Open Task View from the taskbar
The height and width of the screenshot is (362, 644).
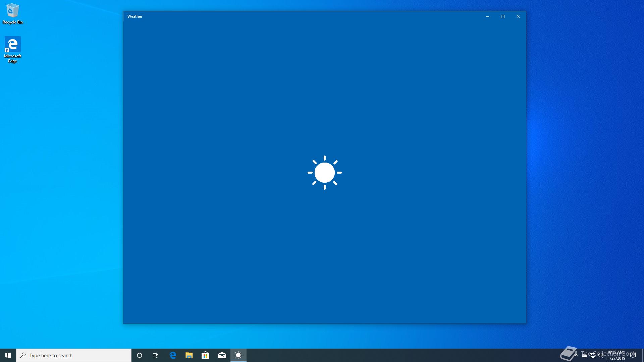[156, 355]
